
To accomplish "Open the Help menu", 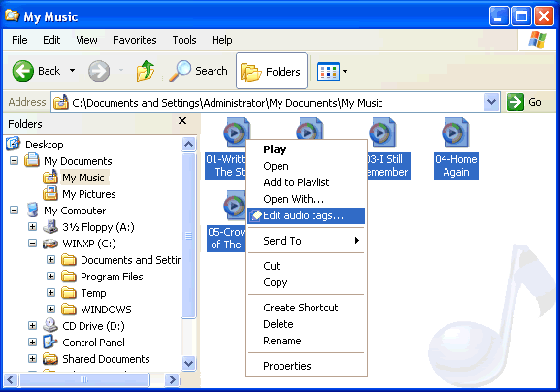I will pos(222,40).
